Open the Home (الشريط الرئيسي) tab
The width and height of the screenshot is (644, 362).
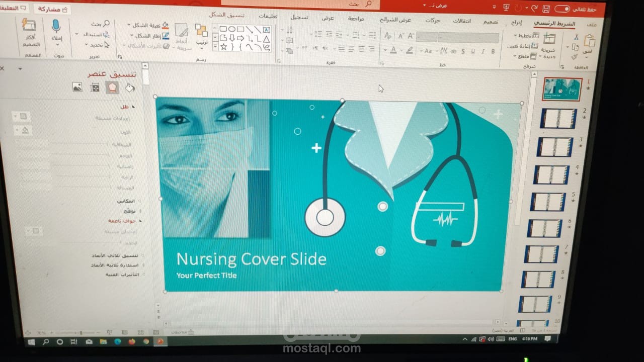554,24
